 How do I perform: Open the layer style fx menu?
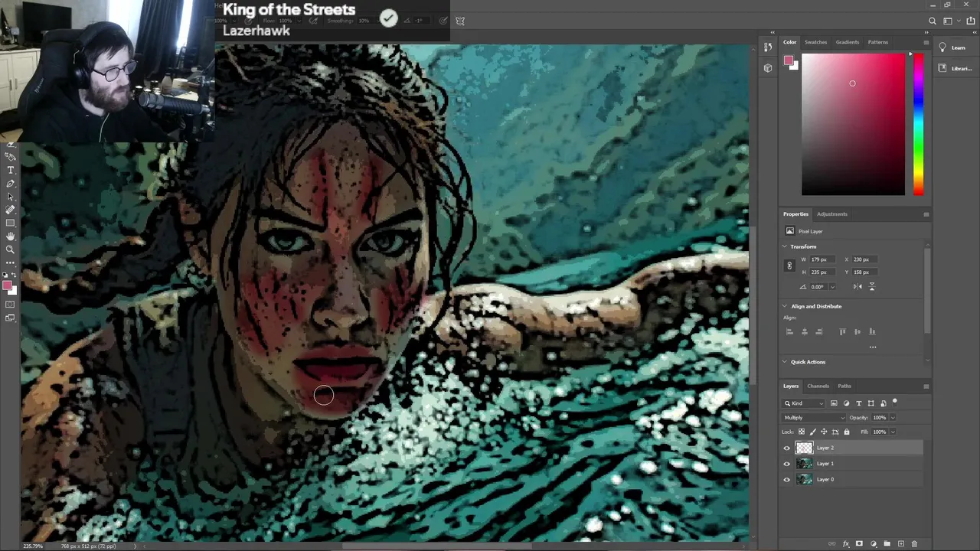846,544
